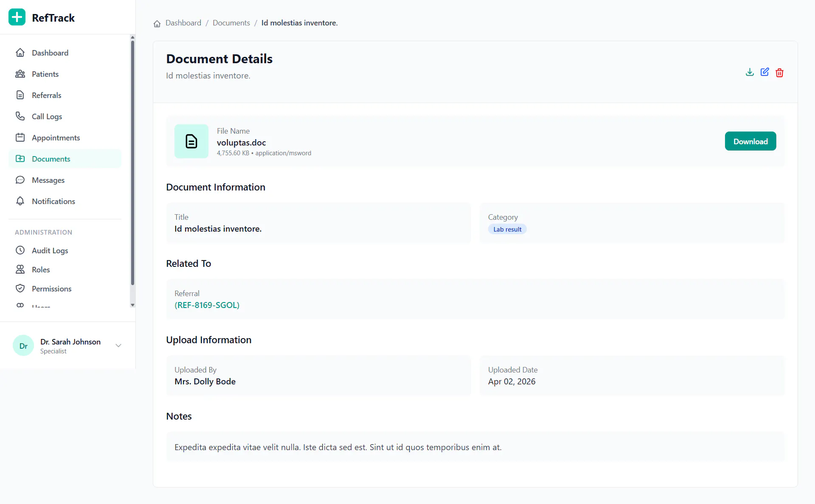Open Appointments in sidebar
Viewport: 815px width, 504px height.
[x=65, y=137]
